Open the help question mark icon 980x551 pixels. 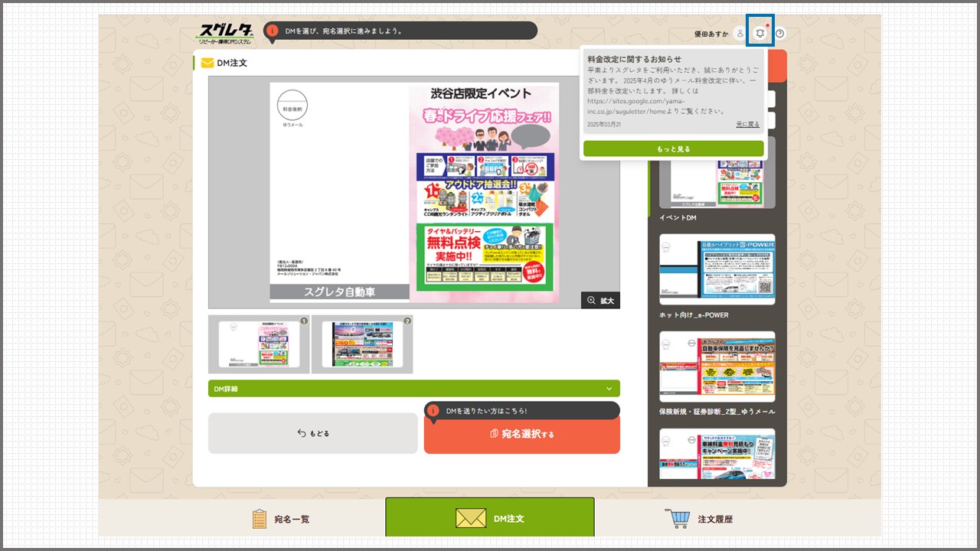point(780,34)
